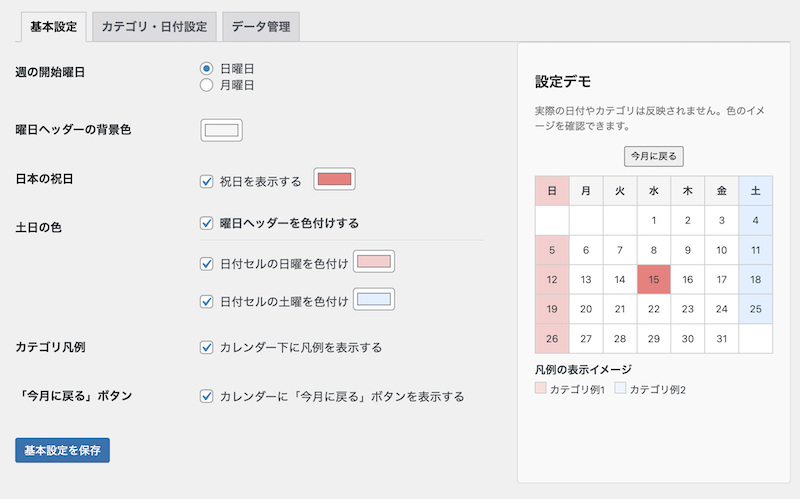800x499 pixels.
Task: Click date 25 in the Saturday column
Action: [755, 309]
